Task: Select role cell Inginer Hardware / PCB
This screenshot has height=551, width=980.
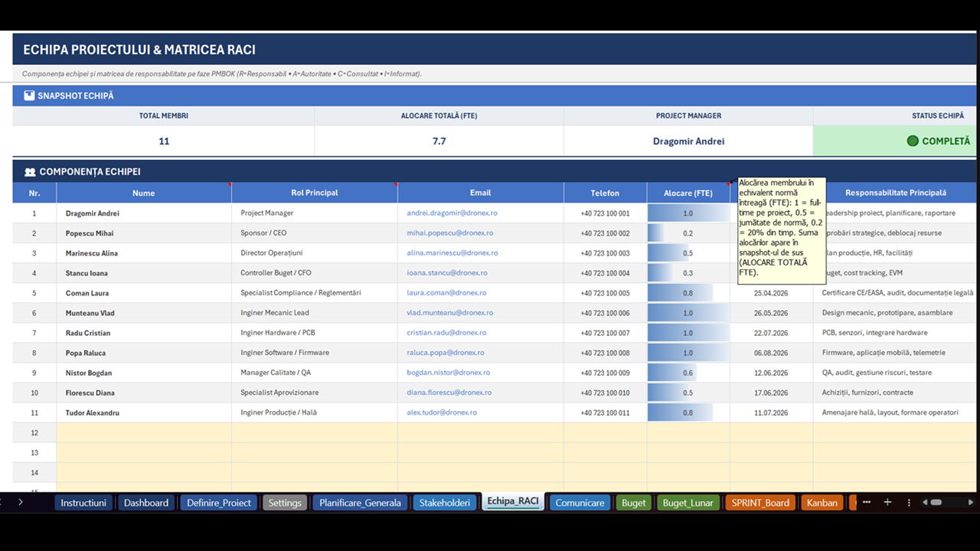Action: click(315, 333)
